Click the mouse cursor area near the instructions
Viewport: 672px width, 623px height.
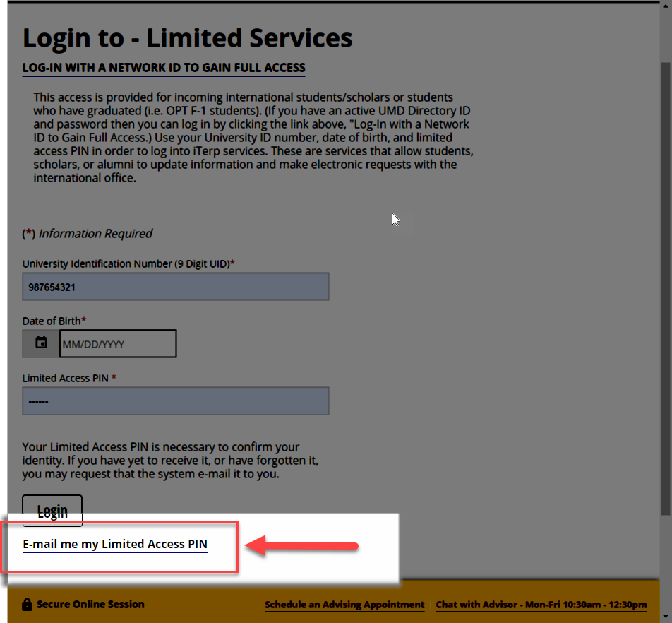click(395, 219)
